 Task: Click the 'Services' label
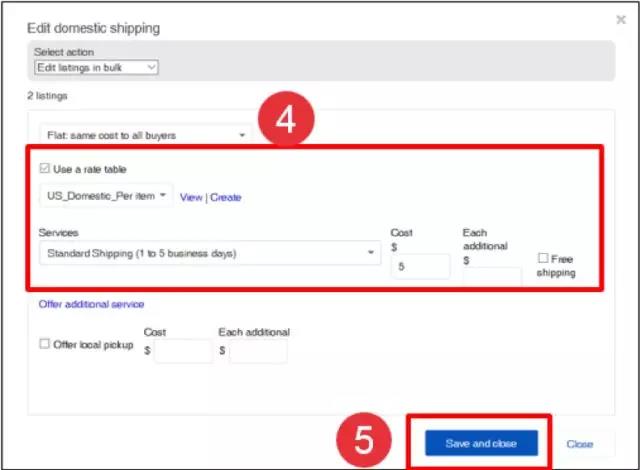(x=58, y=233)
